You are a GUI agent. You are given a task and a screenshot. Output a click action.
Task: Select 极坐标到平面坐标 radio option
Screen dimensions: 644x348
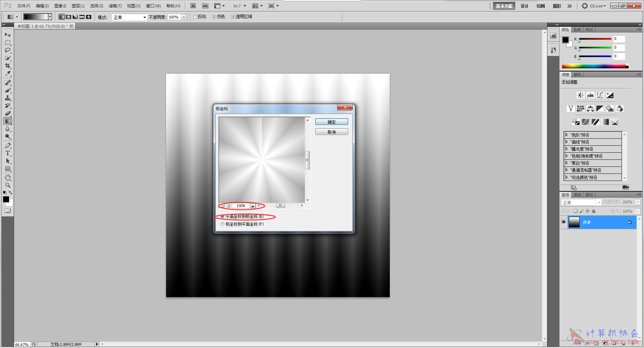tap(222, 224)
